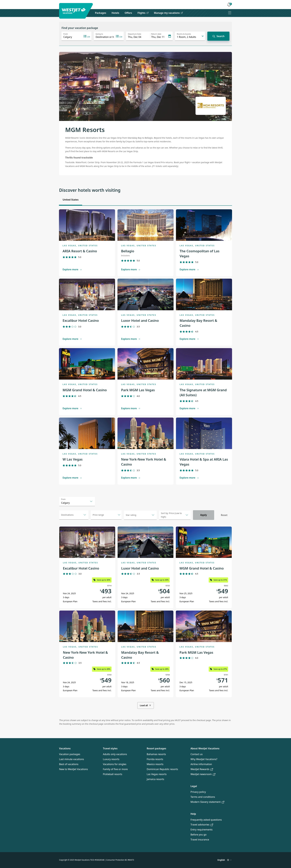Open the List icon in Going to field
The width and height of the screenshot is (291, 868).
[119, 36]
